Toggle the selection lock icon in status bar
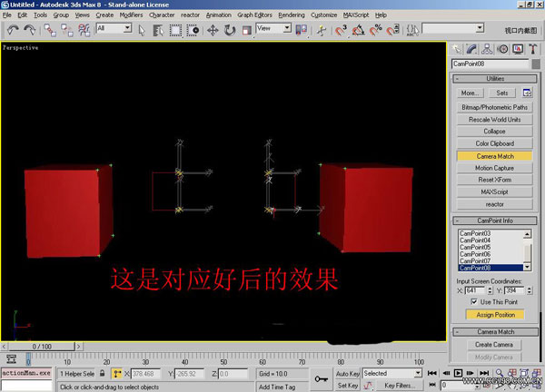Viewport: 545px width, 392px height. [x=103, y=373]
